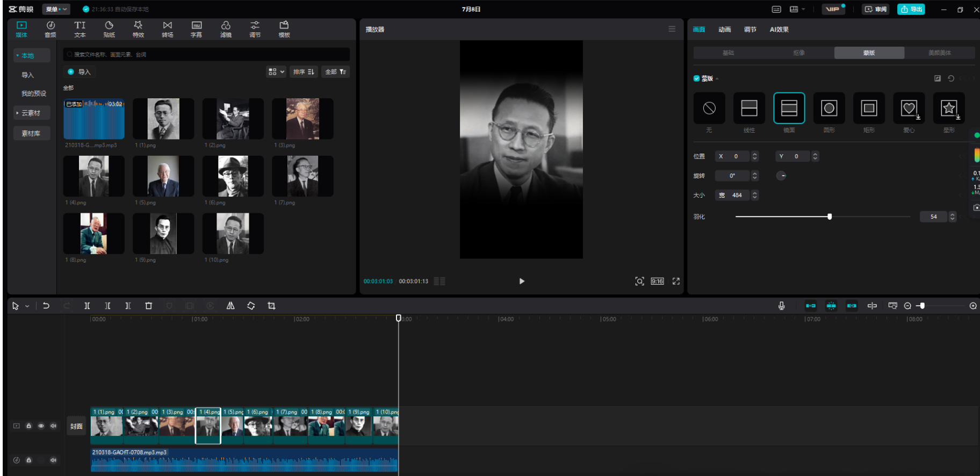Delete the selected timeline clip
The height and width of the screenshot is (476, 980).
coord(149,306)
